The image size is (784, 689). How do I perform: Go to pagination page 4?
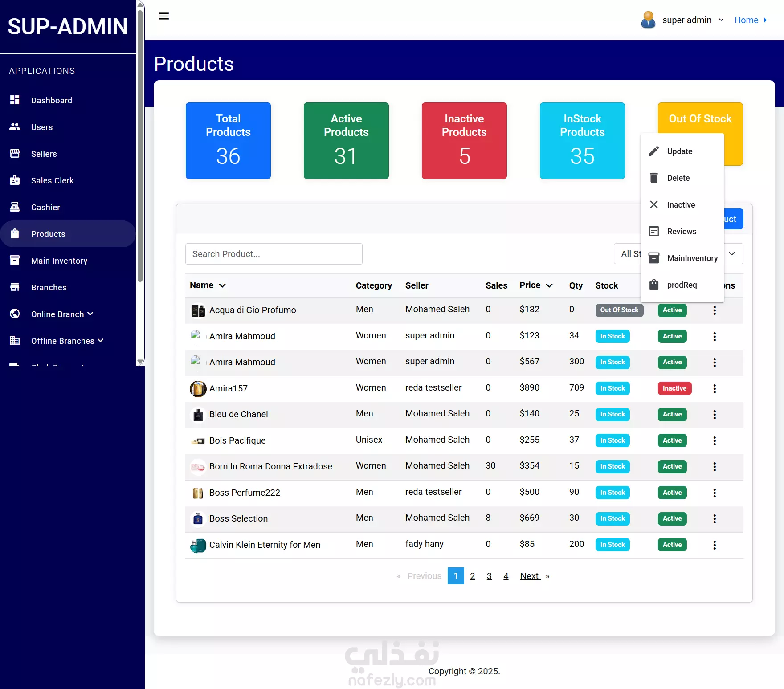click(506, 576)
